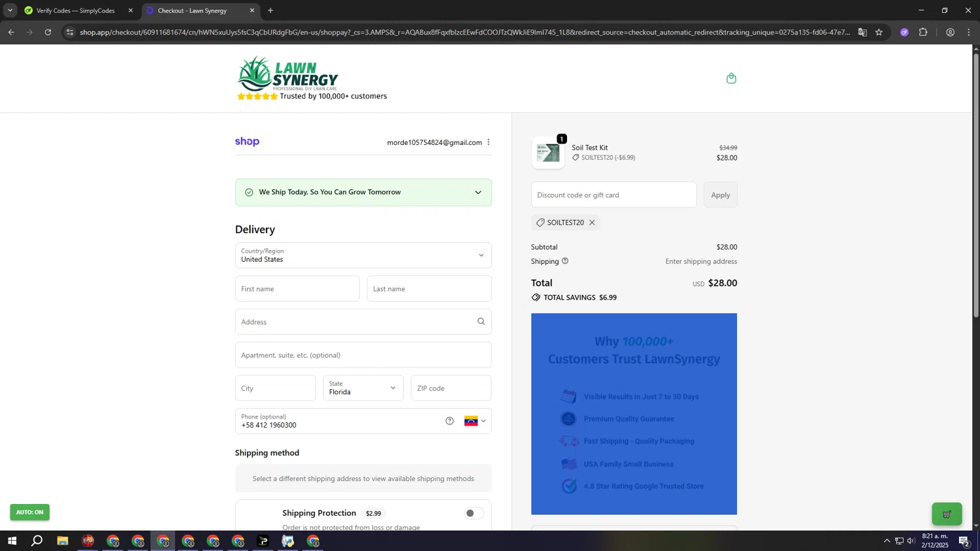The width and height of the screenshot is (980, 551).
Task: Bookmark this page with the star icon
Action: pyautogui.click(x=879, y=32)
